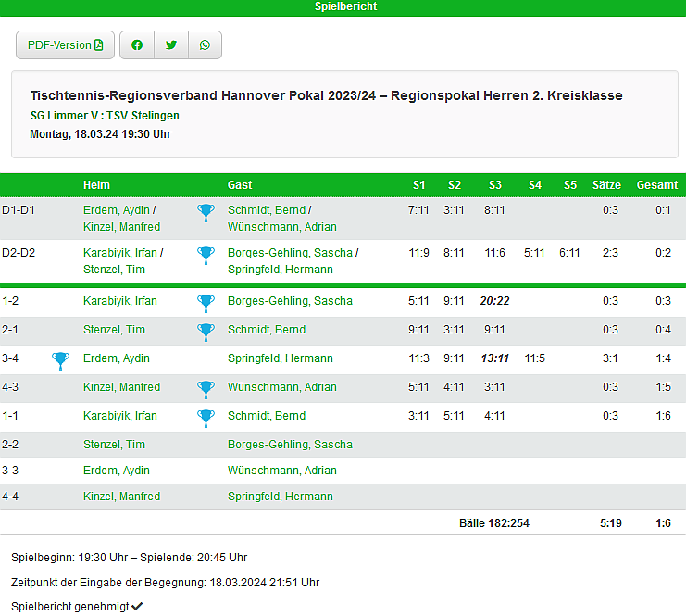The height and width of the screenshot is (616, 686).
Task: Click the trophy icon left of Erdem, Aydin in row 3-4
Action: tap(61, 359)
